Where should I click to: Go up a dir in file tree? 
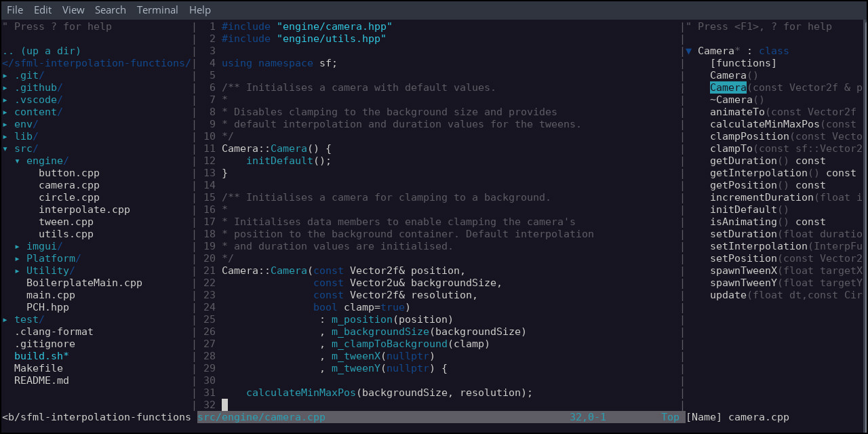(x=41, y=51)
